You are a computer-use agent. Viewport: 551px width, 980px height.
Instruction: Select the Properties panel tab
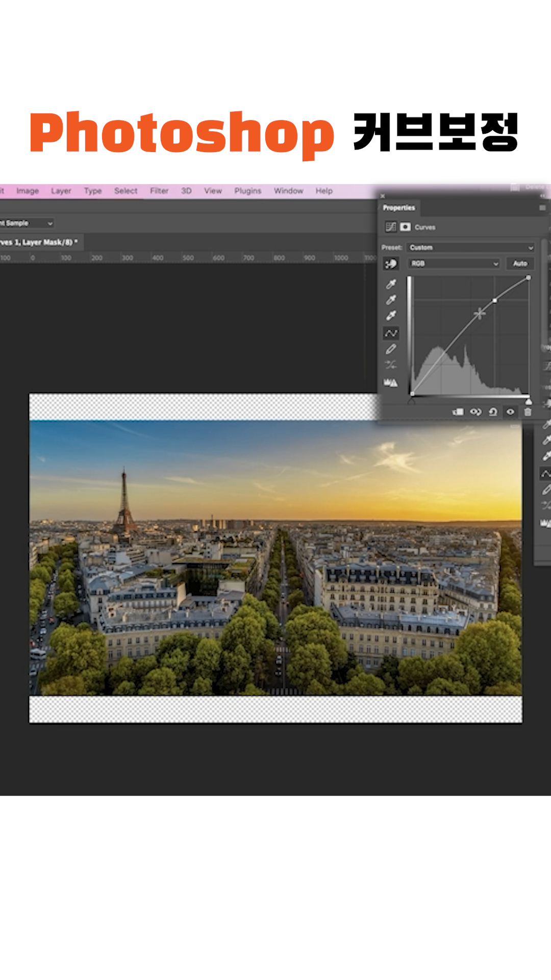[x=399, y=208]
